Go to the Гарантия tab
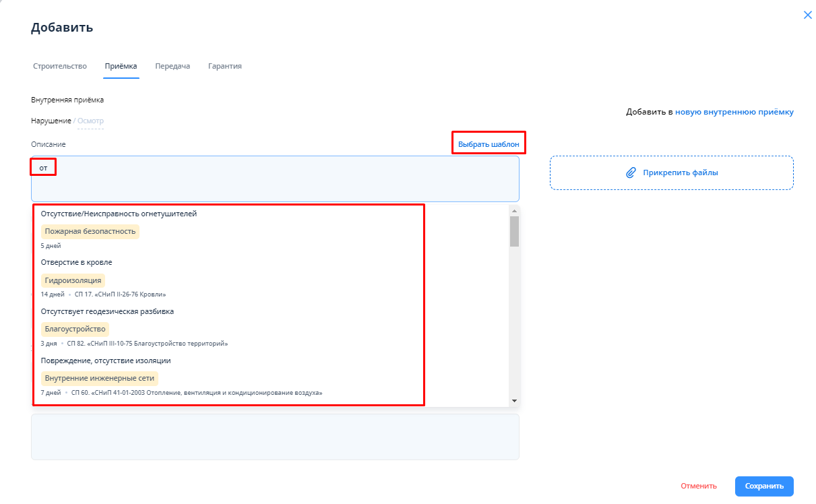Viewport: 816px width, 504px height. (x=224, y=66)
